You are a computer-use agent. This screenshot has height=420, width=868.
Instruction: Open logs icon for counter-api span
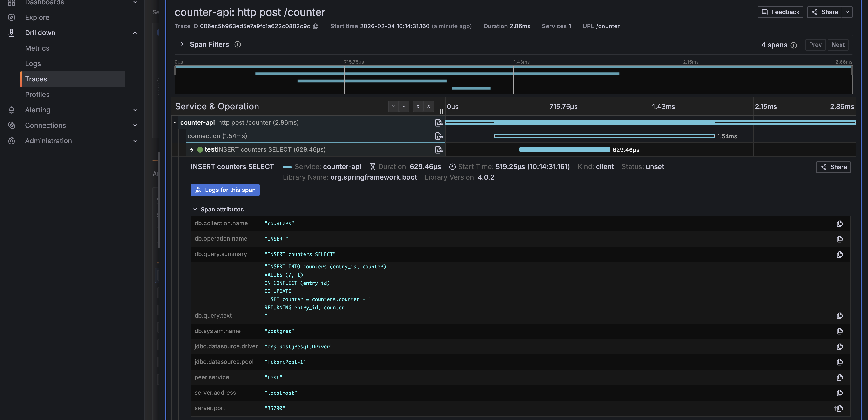(x=439, y=123)
